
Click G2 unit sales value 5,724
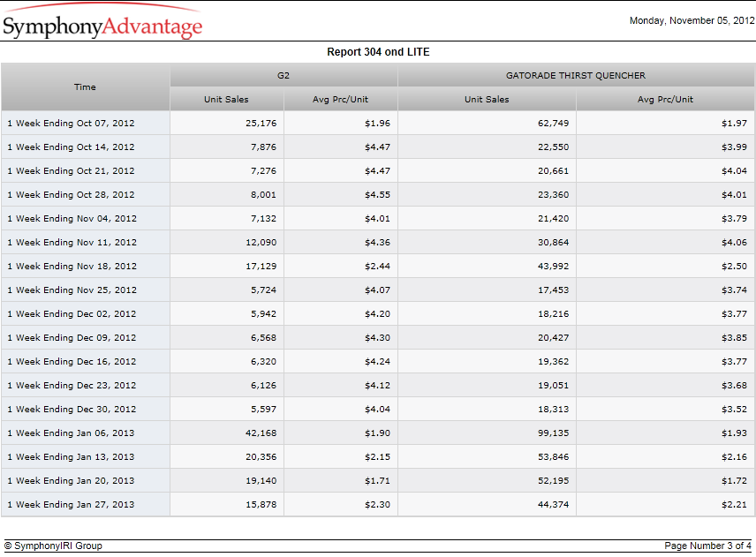(263, 290)
